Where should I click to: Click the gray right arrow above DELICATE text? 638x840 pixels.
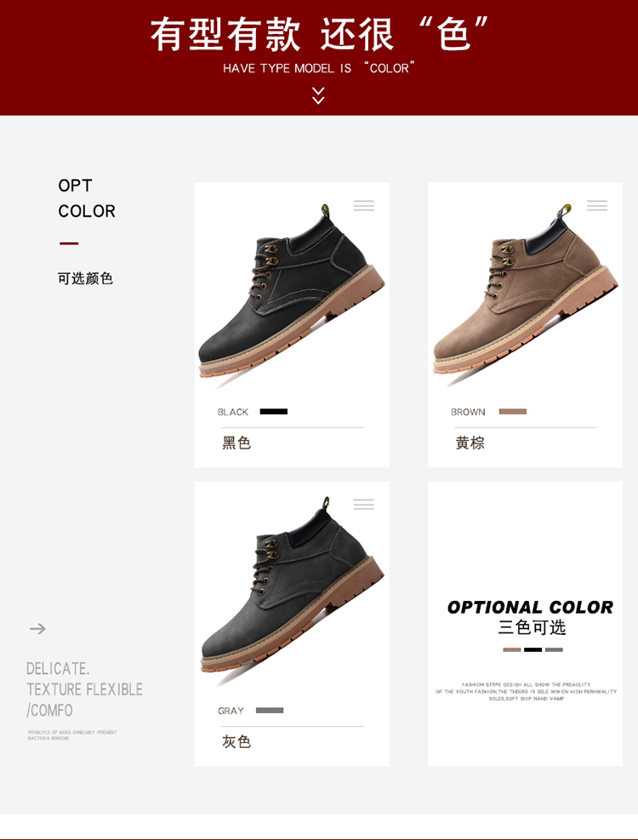coord(37,628)
